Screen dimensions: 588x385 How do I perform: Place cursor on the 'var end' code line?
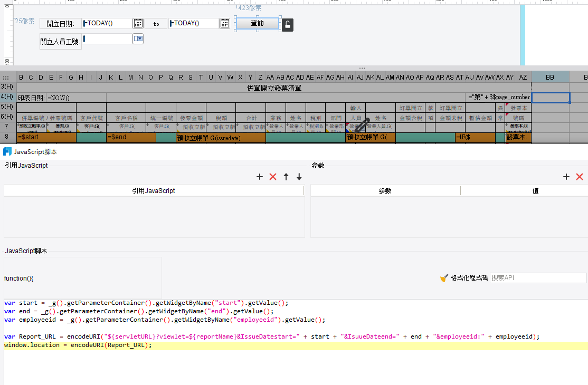click(x=139, y=311)
